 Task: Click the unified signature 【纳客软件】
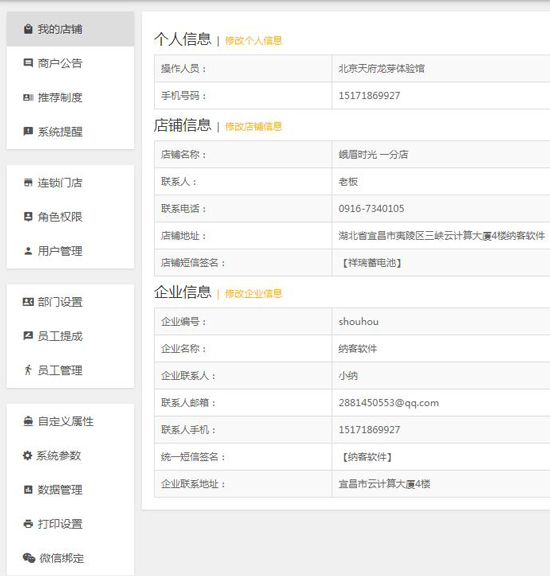point(367,457)
